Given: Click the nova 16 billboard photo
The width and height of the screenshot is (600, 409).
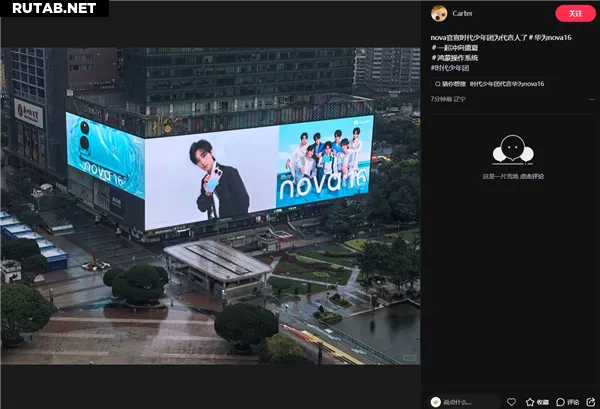Looking at the screenshot, I should point(210,206).
